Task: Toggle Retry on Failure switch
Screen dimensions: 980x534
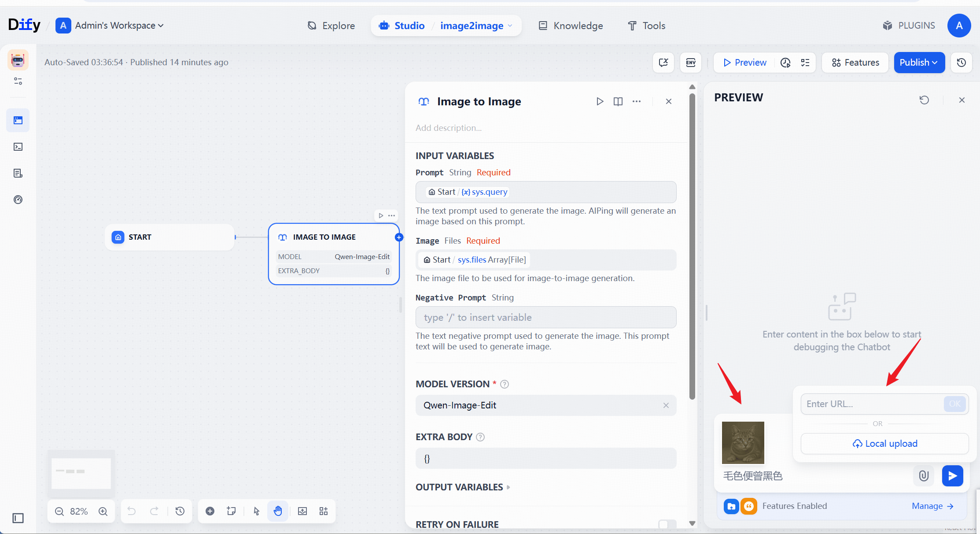Action: click(x=667, y=524)
